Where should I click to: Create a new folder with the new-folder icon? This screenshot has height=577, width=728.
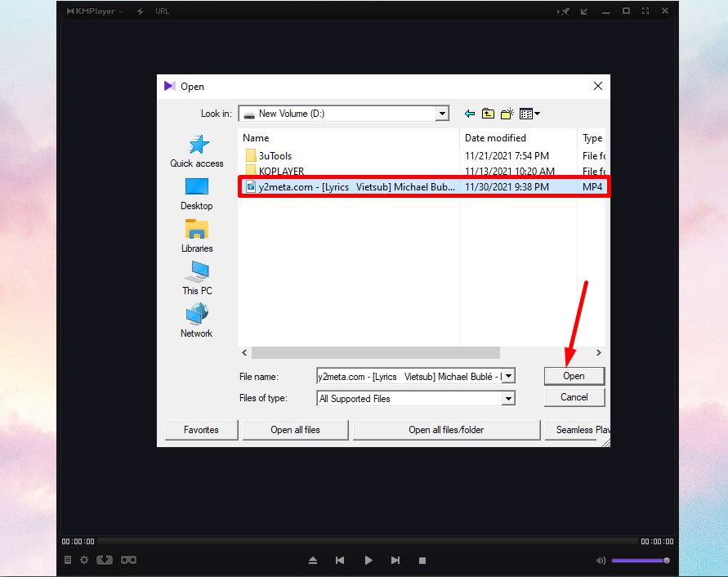[x=507, y=114]
